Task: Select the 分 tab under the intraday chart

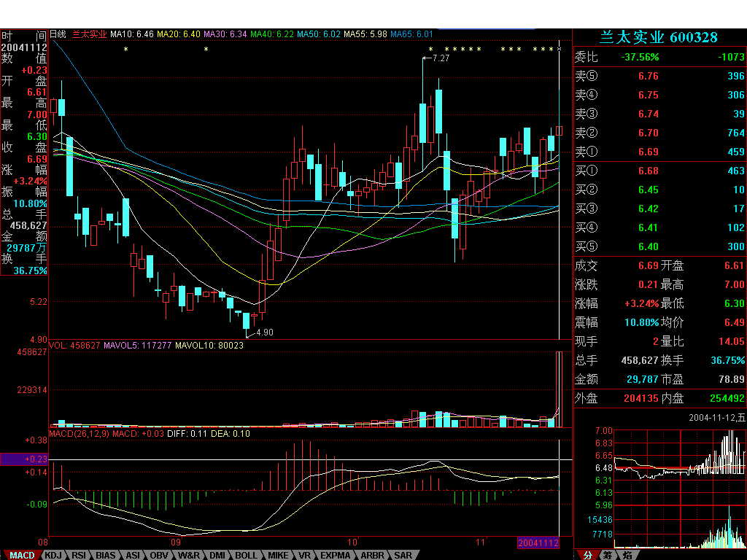Action: [x=587, y=555]
